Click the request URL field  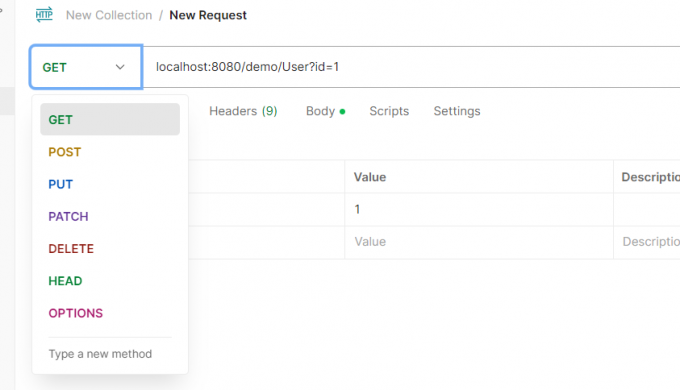pyautogui.click(x=411, y=67)
